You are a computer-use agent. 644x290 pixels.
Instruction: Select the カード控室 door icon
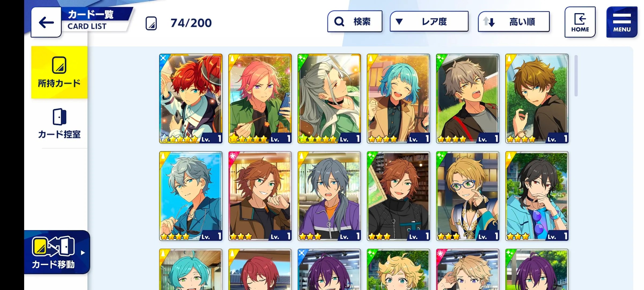coord(59,117)
